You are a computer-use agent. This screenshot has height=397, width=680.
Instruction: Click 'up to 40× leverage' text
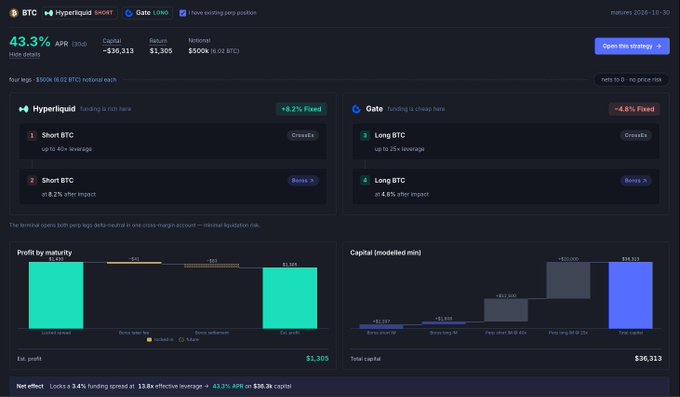tap(66, 149)
